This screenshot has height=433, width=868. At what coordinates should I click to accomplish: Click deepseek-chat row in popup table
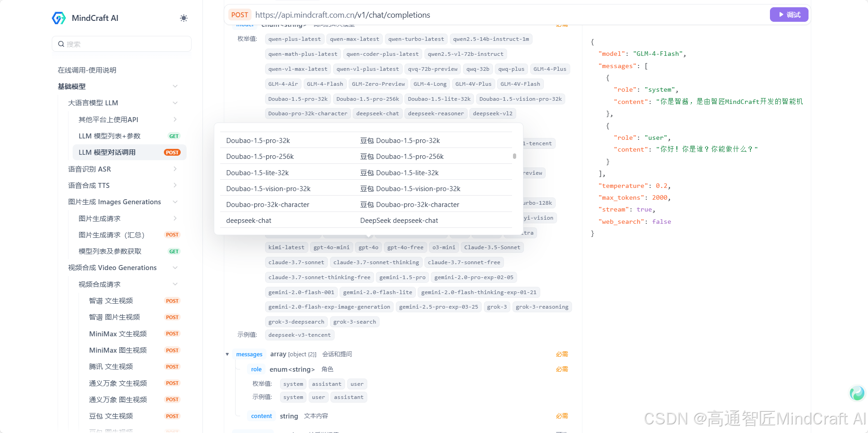(366, 221)
